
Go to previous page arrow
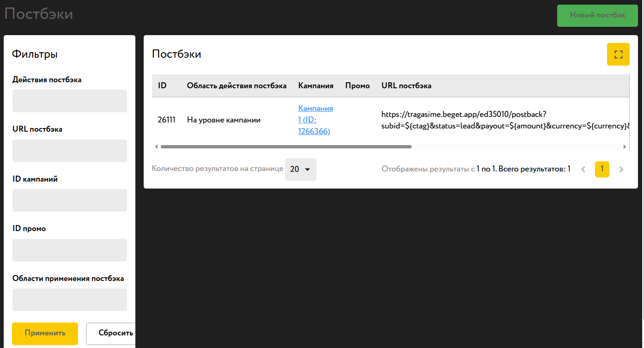coord(583,169)
